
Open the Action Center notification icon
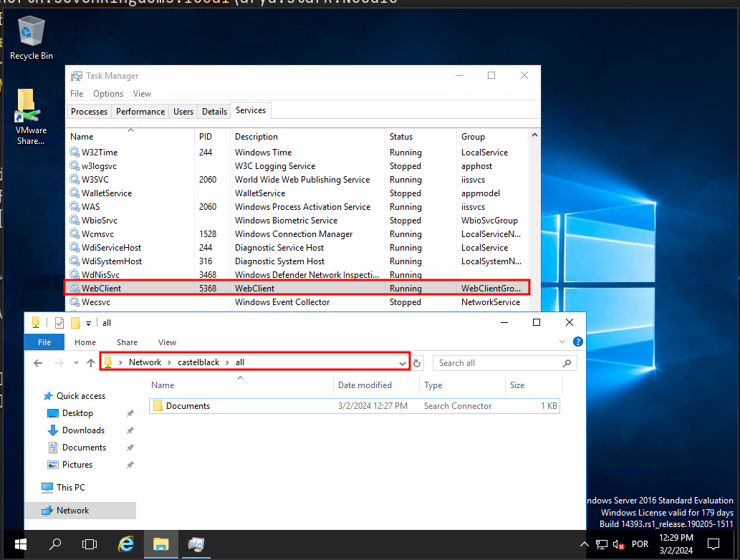(x=713, y=544)
